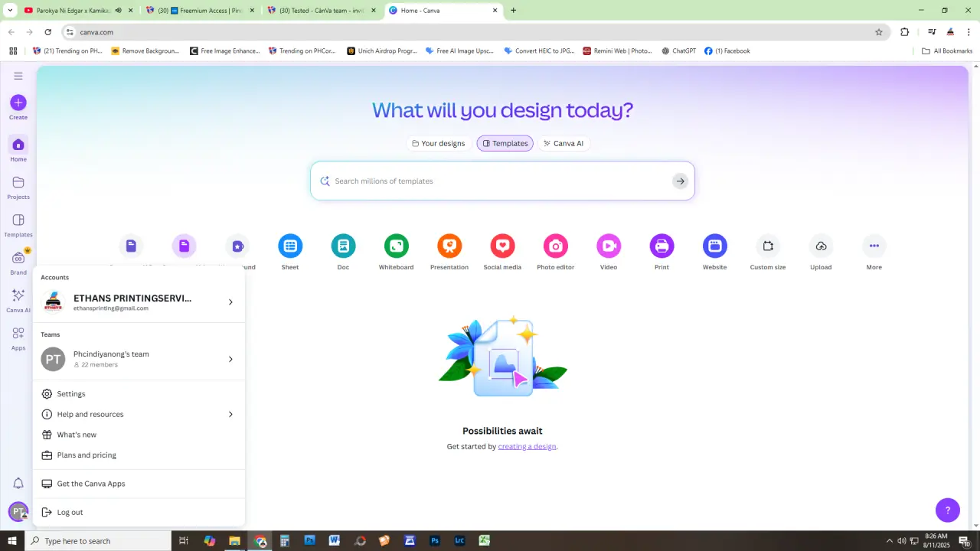
Task: Click the Search millions of templates field
Action: 502,181
